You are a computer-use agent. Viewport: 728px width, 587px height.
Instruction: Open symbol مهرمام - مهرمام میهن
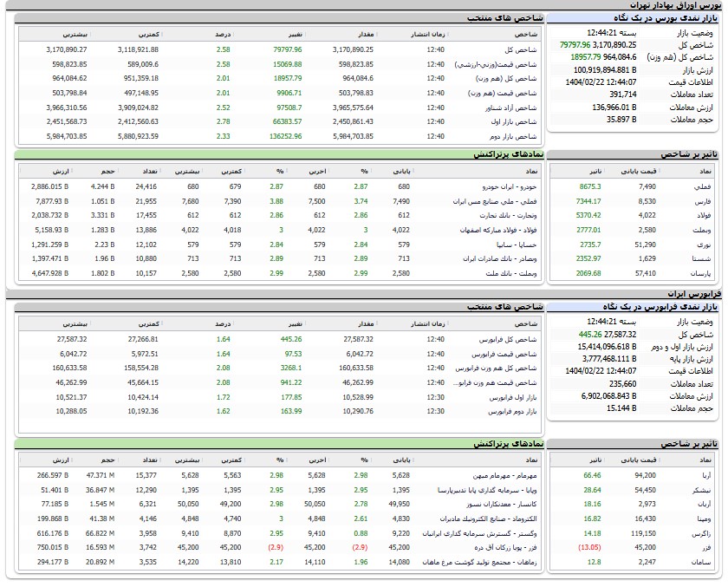click(x=504, y=475)
